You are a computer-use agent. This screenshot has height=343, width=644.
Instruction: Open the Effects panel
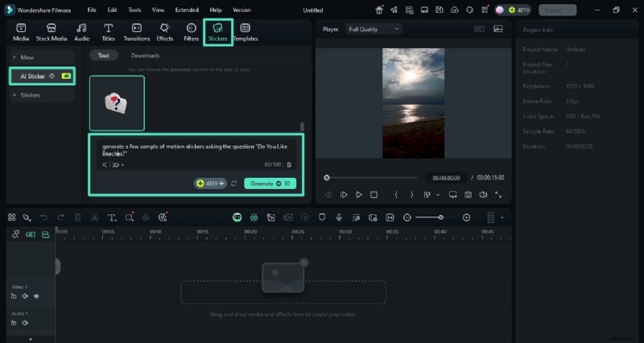(x=165, y=32)
